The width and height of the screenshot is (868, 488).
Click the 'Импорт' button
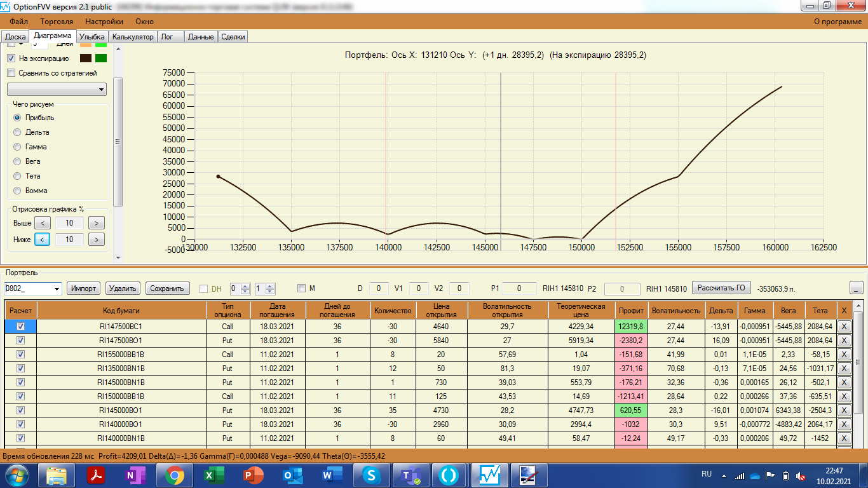point(84,288)
